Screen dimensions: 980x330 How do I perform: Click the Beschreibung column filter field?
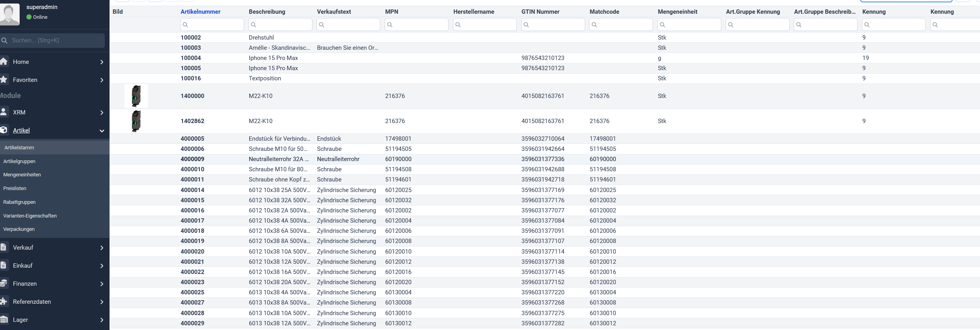[280, 25]
